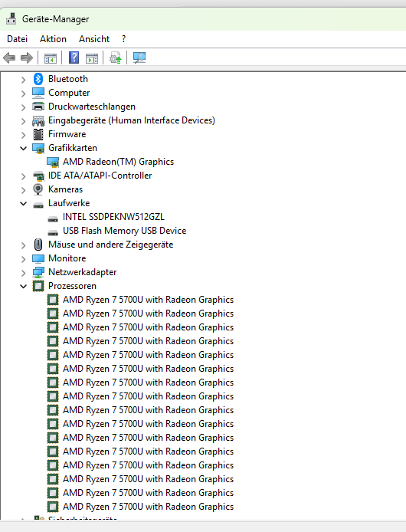Screen dimensions: 406x532
Task: Click the INTEL SSDPEKNW512GZL drive icon
Action: click(53, 218)
